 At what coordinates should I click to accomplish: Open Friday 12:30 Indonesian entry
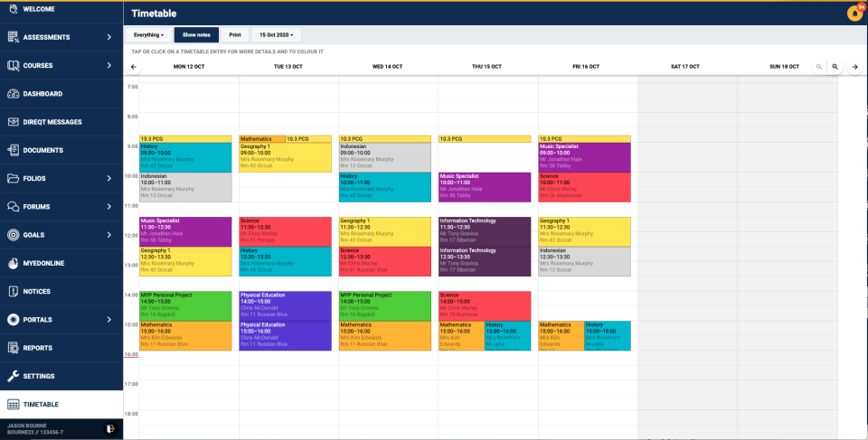click(585, 262)
